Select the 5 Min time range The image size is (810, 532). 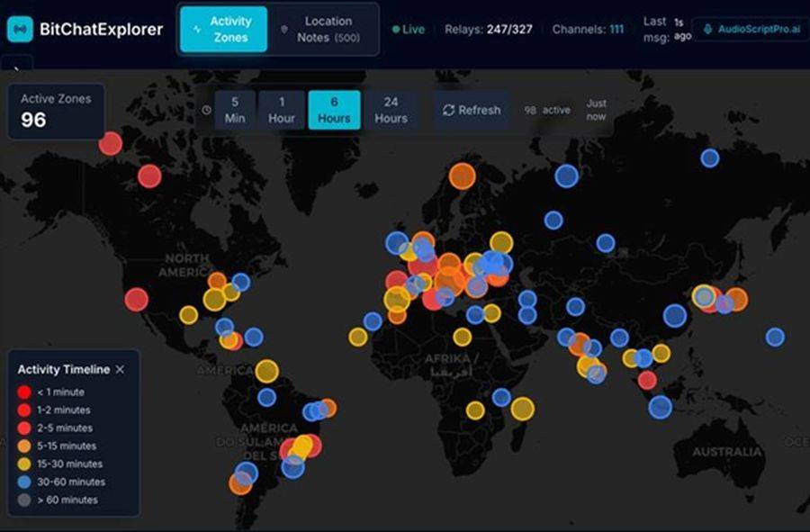coord(235,110)
